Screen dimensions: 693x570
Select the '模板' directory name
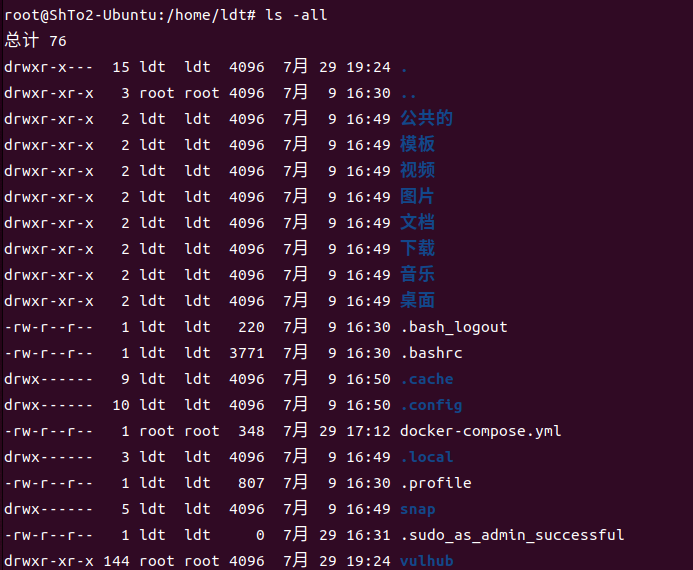(x=417, y=144)
